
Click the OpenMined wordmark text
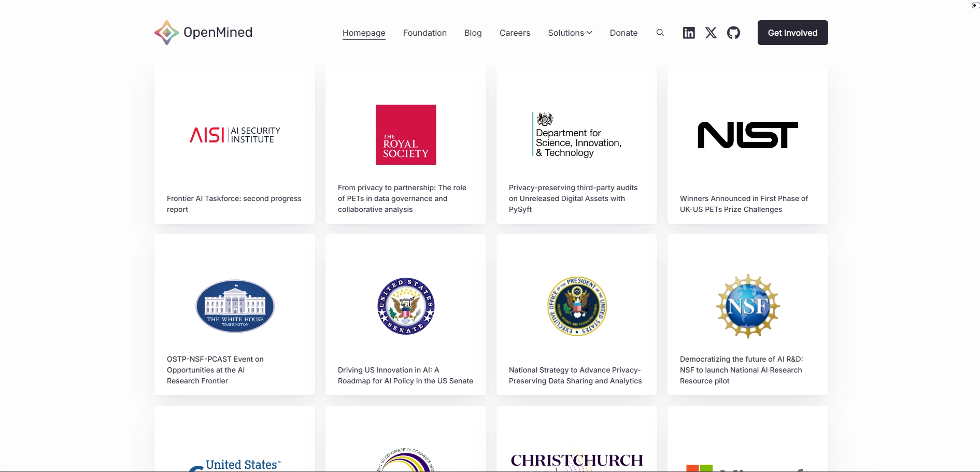(218, 33)
